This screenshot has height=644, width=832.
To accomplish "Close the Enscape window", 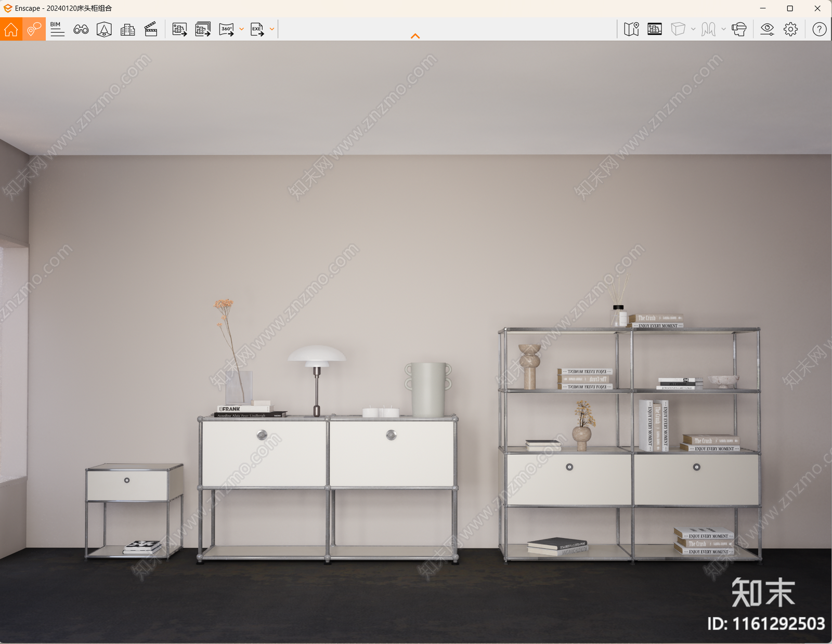I will [x=817, y=8].
